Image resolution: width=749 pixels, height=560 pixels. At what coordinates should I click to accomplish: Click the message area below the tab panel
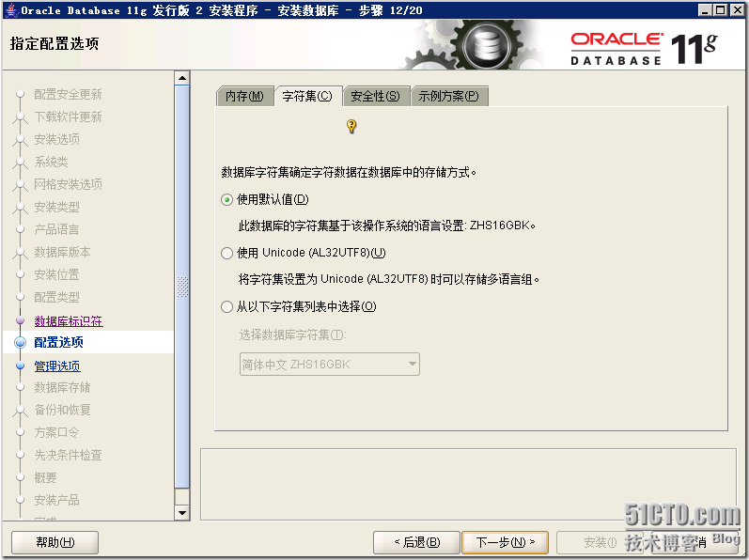point(468,484)
